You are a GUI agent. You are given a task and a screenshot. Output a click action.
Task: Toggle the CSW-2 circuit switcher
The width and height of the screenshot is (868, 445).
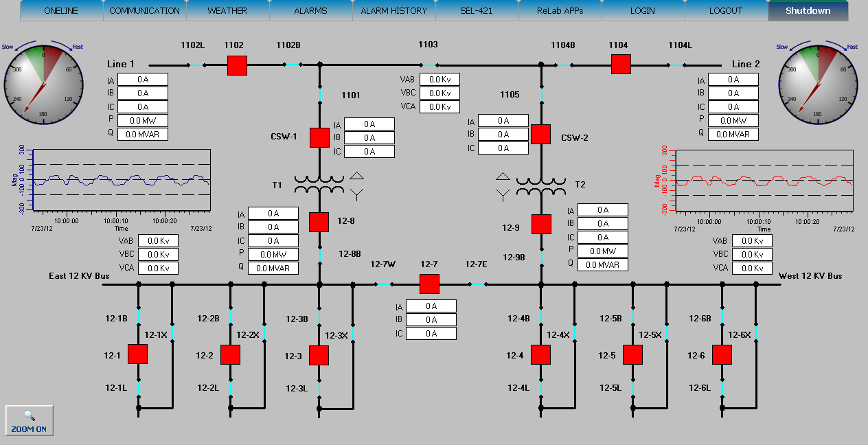(x=541, y=134)
